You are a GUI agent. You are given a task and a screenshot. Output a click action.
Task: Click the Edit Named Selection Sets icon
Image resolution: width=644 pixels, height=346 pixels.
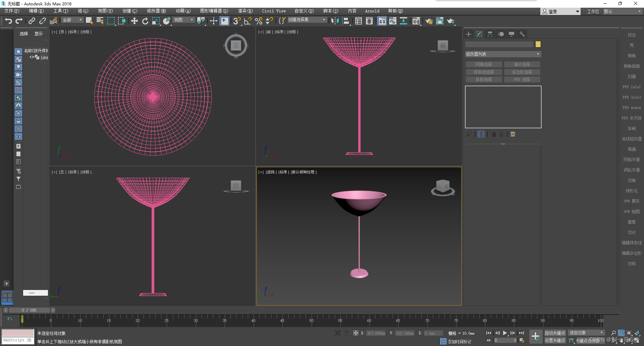click(x=282, y=21)
